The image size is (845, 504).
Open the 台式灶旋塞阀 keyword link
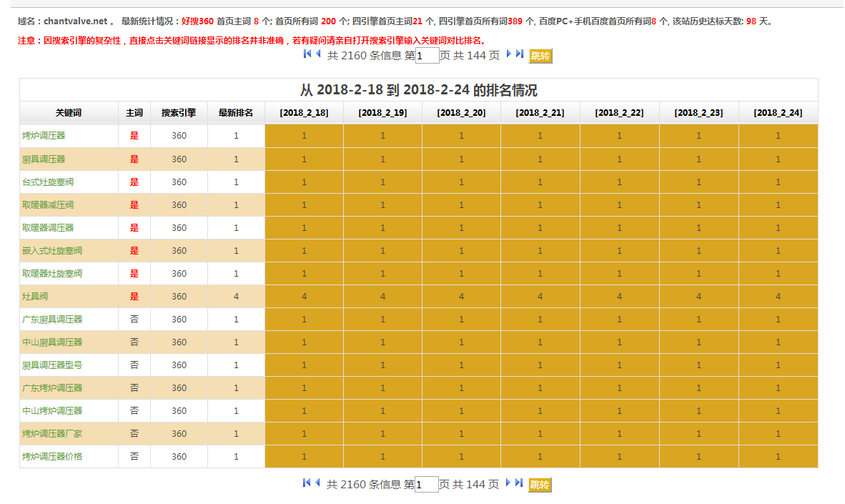tap(47, 182)
